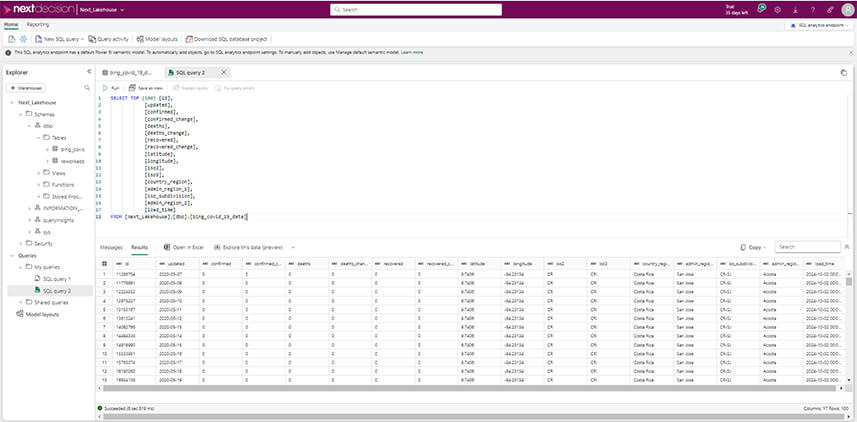The width and height of the screenshot is (857, 422).
Task: Open Query activity
Action: pyautogui.click(x=109, y=39)
